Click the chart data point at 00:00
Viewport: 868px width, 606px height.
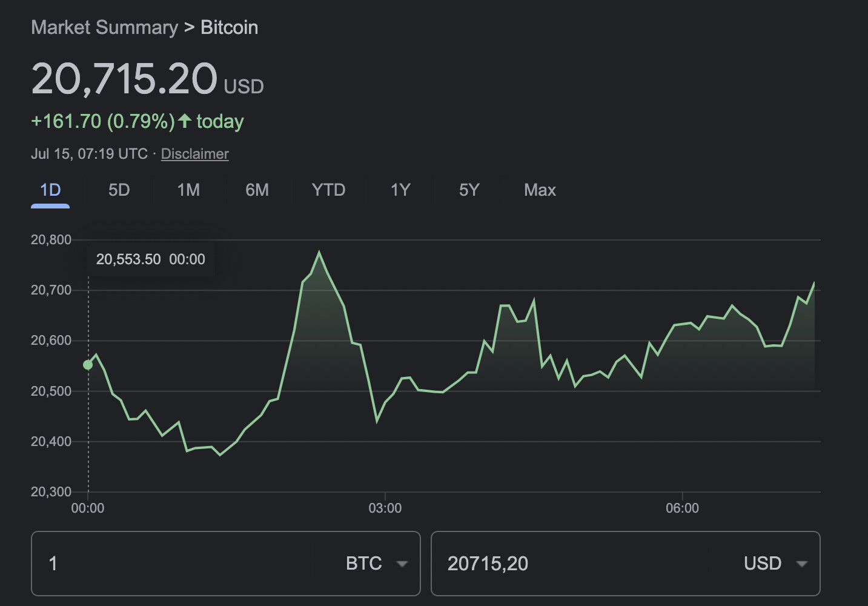pos(88,365)
